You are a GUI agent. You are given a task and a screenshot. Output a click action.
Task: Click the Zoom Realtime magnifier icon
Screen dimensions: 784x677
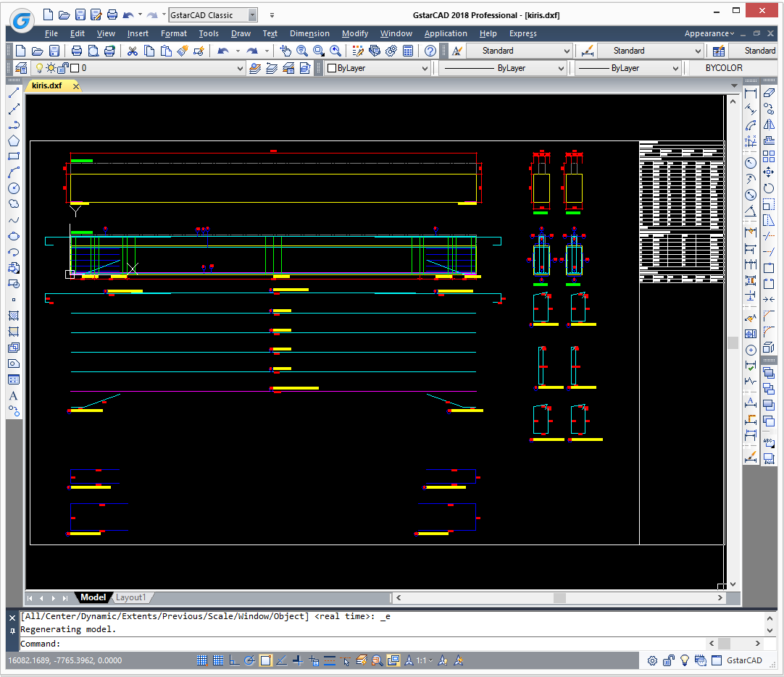pyautogui.click(x=302, y=51)
